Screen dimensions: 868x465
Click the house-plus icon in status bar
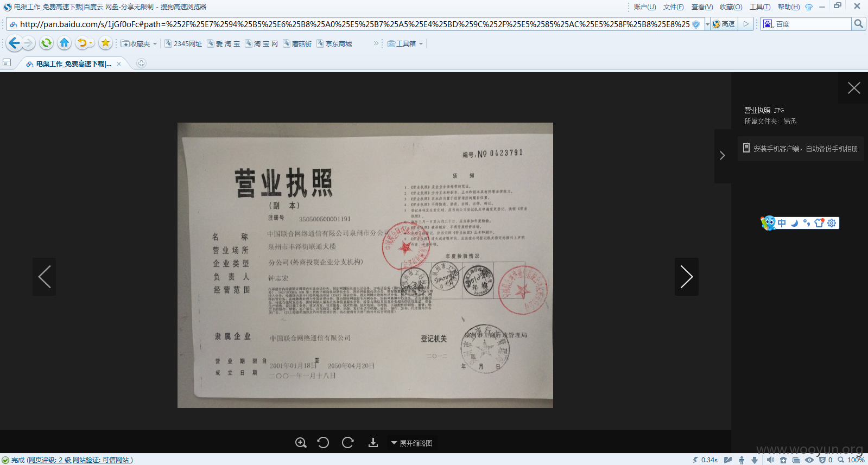point(783,460)
